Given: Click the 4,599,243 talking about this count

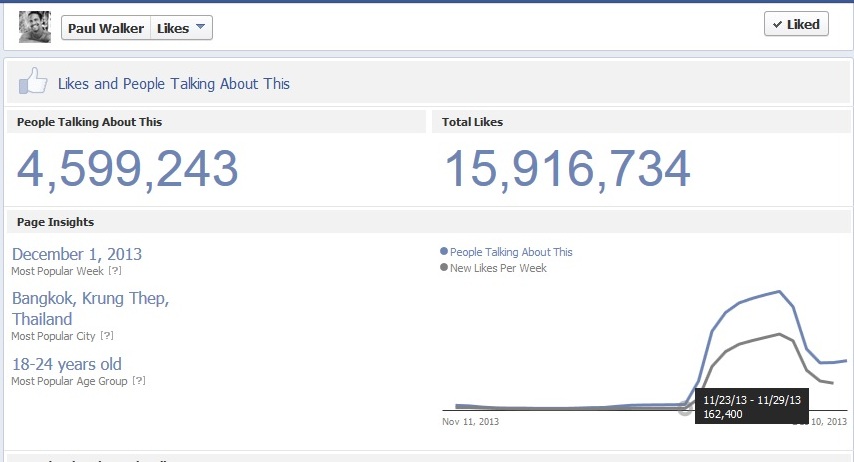Looking at the screenshot, I should (x=127, y=169).
